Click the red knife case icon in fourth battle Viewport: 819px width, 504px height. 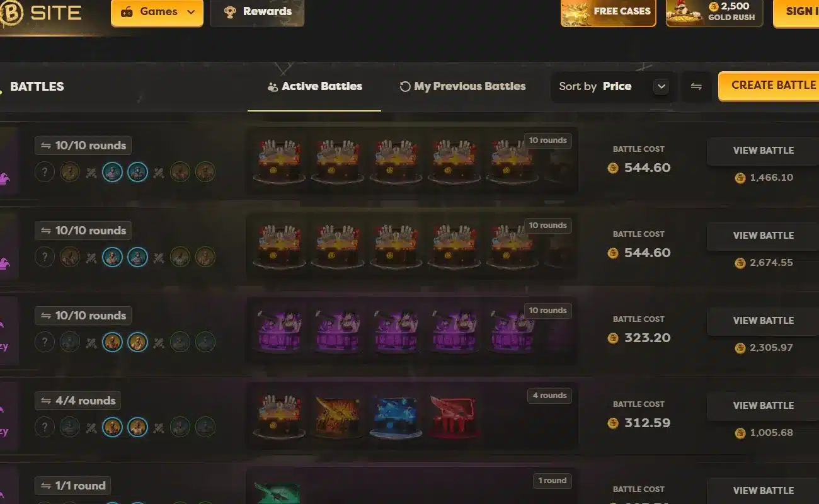452,416
